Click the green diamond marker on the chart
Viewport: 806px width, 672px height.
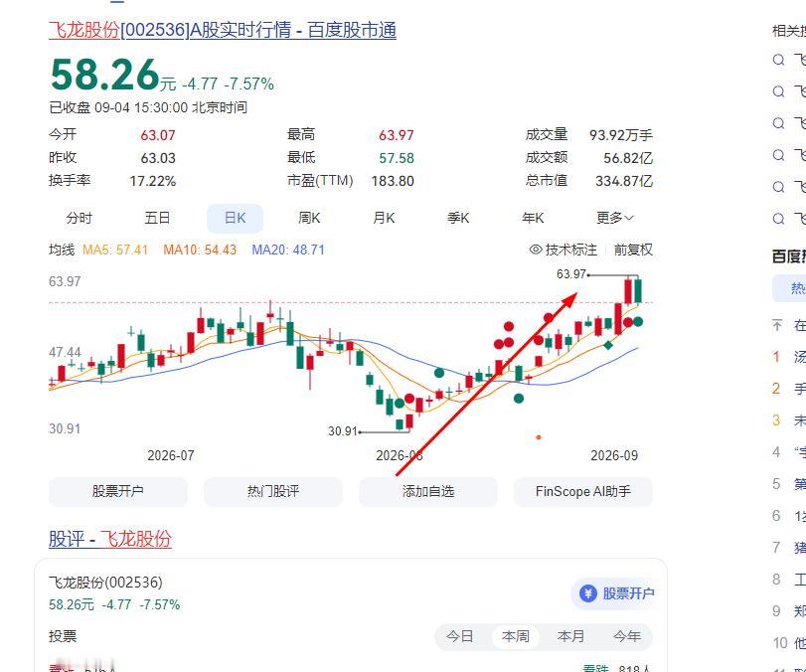tap(608, 345)
